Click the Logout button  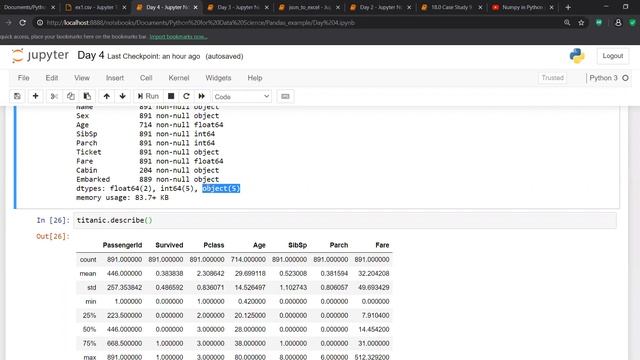tap(613, 56)
